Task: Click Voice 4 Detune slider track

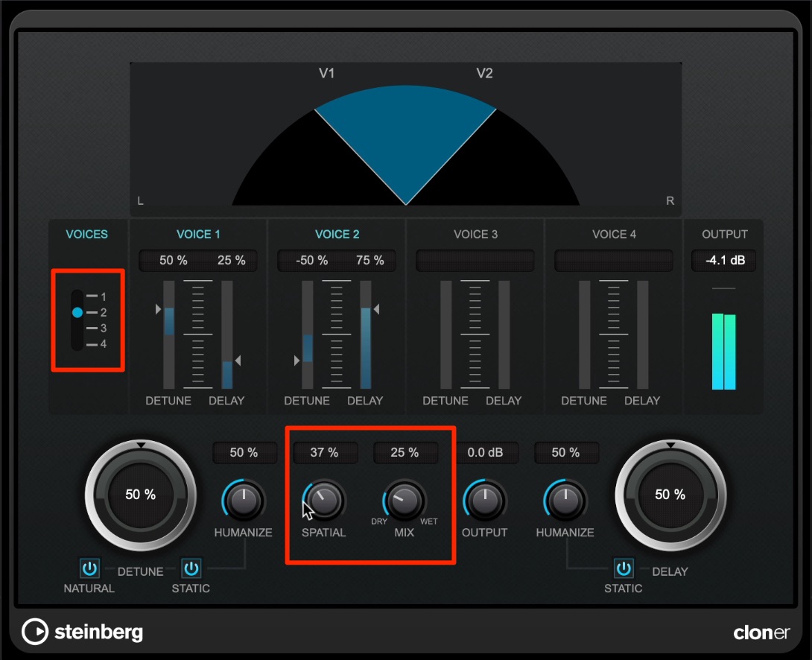Action: click(584, 334)
